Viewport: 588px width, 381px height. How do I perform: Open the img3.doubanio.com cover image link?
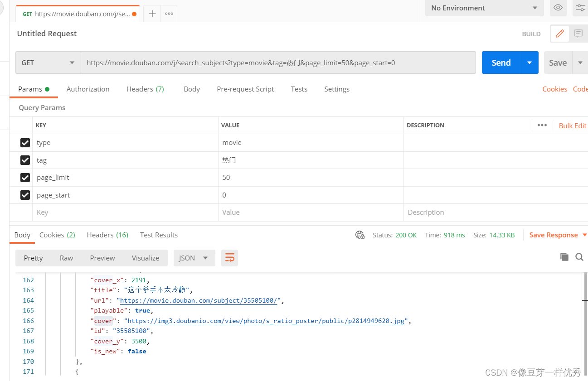(266, 321)
